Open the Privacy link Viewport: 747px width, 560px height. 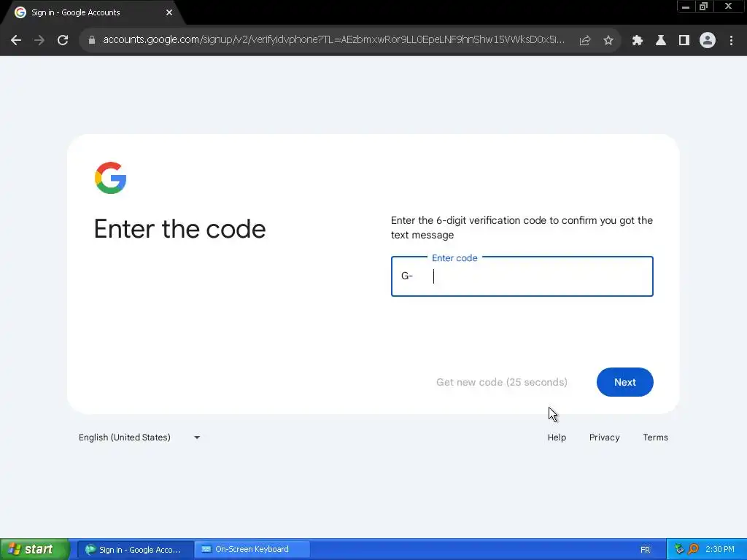tap(604, 437)
